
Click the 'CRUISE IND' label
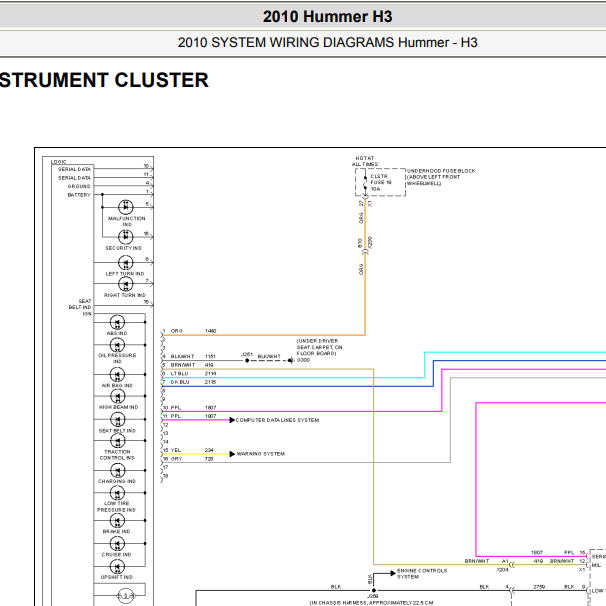tap(116, 554)
